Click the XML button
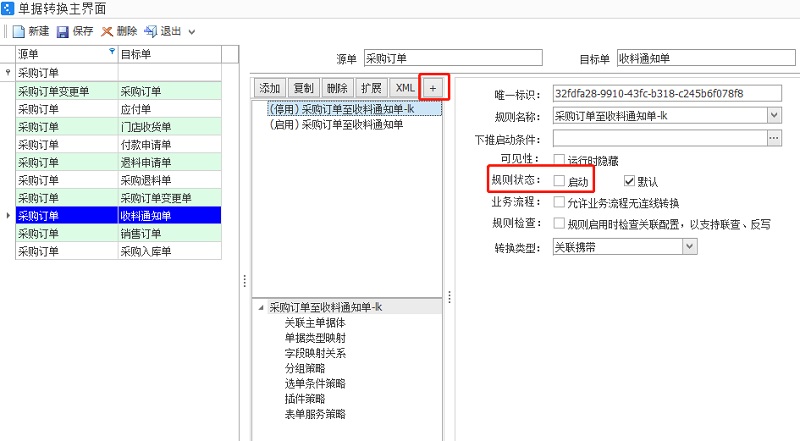 tap(404, 87)
